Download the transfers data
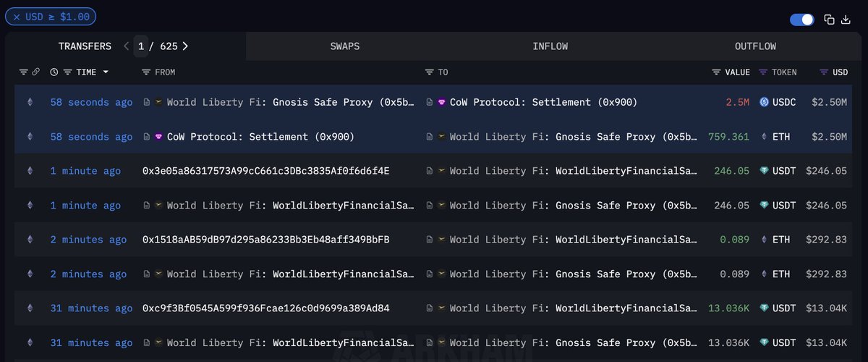 846,20
